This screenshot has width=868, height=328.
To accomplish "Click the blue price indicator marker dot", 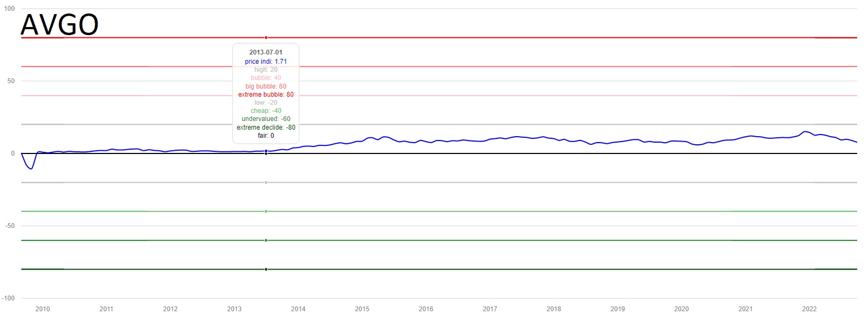I will click(x=266, y=151).
